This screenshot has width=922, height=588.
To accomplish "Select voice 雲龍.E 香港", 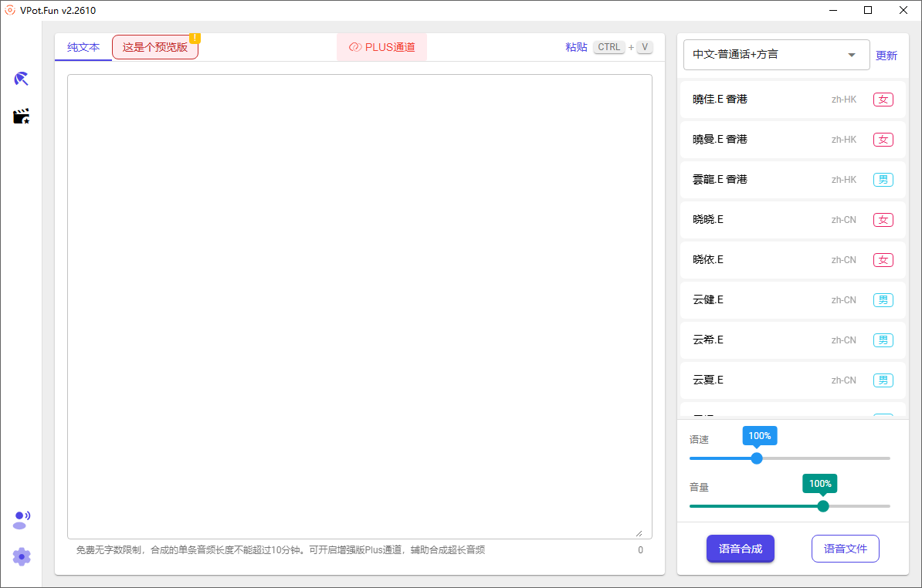I will click(x=792, y=180).
